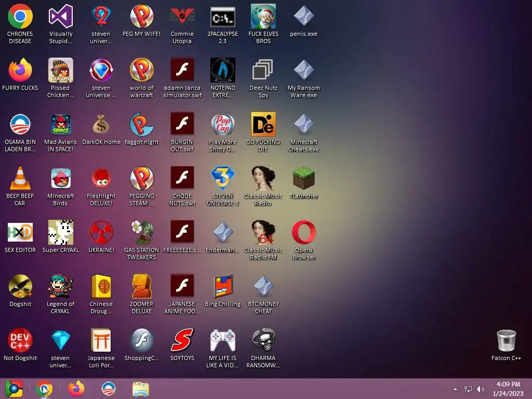Open the Classic Music Radio FM icon
532x399 pixels.
click(263, 232)
